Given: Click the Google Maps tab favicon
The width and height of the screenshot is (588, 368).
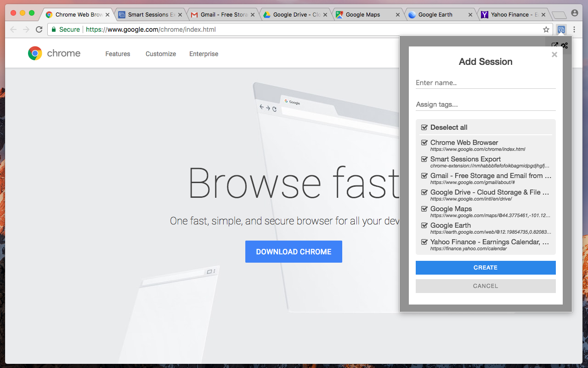Looking at the screenshot, I should click(339, 15).
